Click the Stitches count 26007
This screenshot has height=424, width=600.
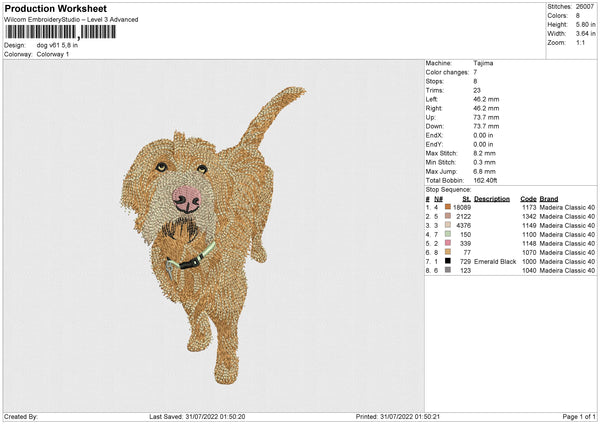[x=586, y=6]
